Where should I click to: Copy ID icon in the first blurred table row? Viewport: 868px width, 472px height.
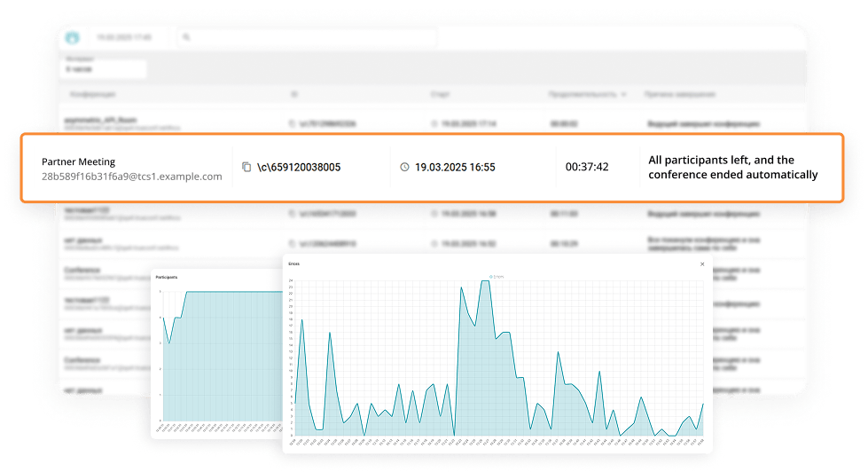coord(291,124)
